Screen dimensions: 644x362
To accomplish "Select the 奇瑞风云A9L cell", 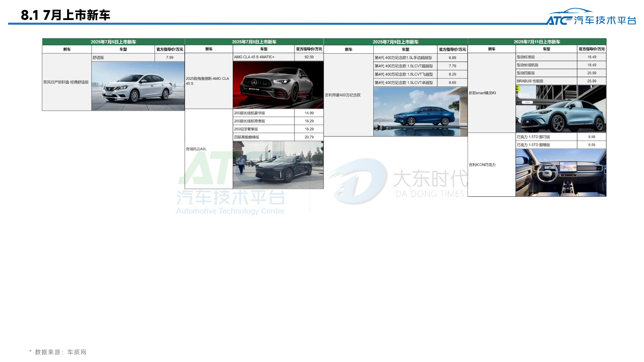I will (209, 149).
